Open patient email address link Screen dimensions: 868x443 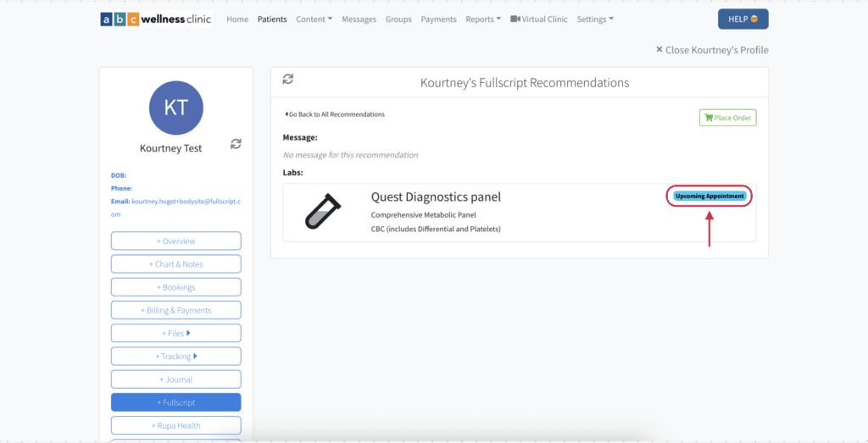pyautogui.click(x=176, y=208)
